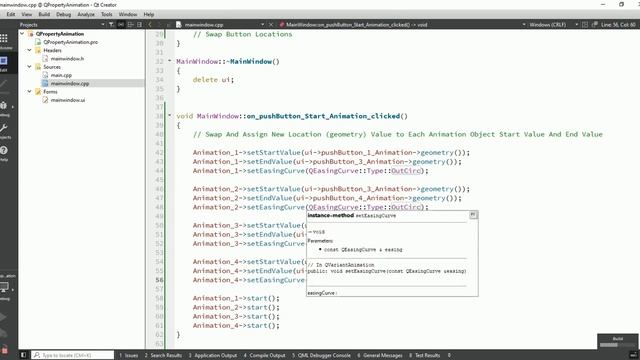Select main.cpp in the project tree

click(x=61, y=75)
